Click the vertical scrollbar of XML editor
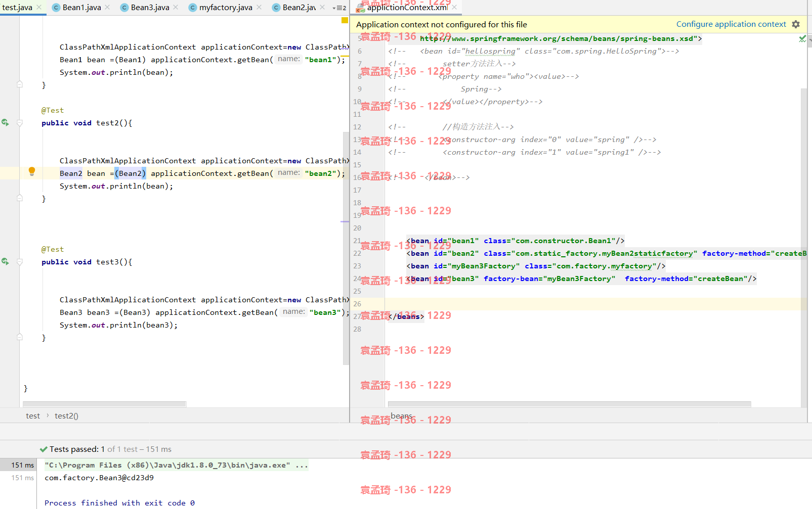The image size is (812, 509). tap(804, 248)
